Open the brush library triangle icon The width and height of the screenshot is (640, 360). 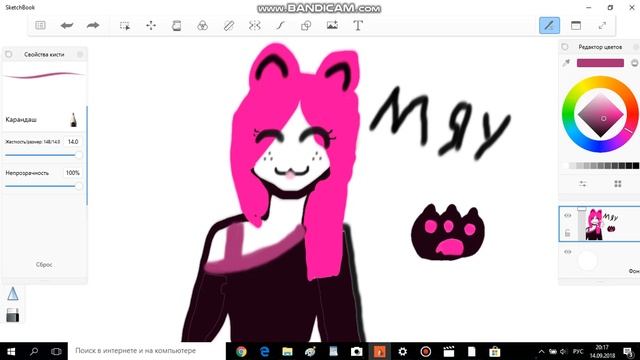[13, 294]
